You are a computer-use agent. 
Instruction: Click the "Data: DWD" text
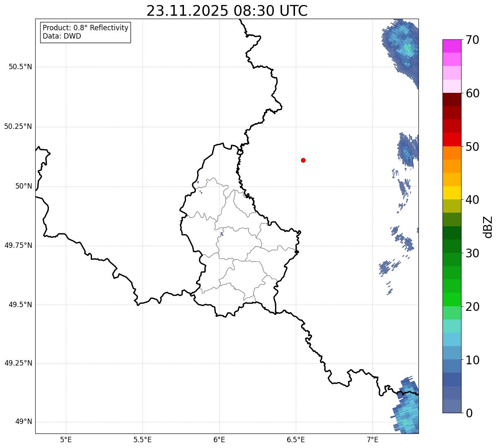(x=62, y=36)
